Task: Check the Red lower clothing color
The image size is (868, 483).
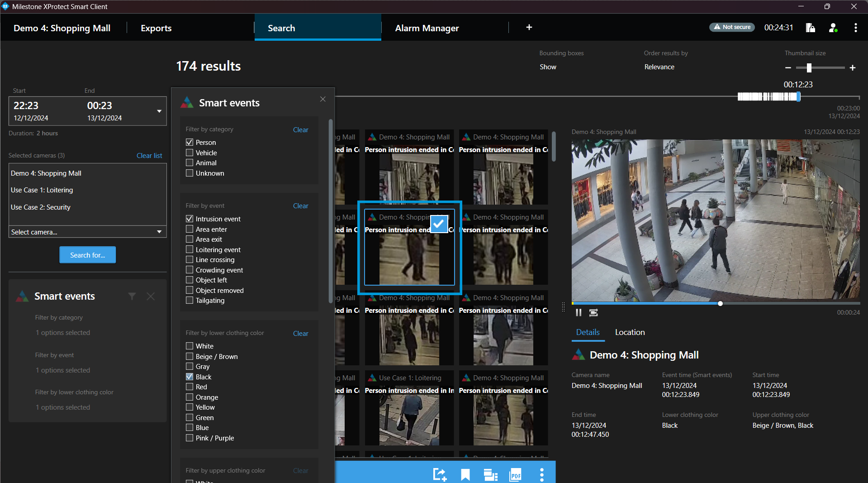Action: point(190,387)
